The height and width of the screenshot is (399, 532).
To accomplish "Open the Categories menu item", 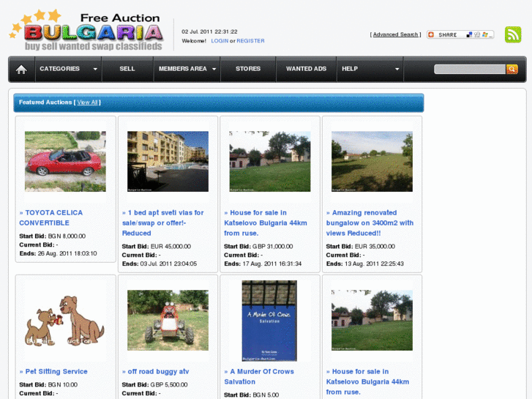I will [60, 69].
